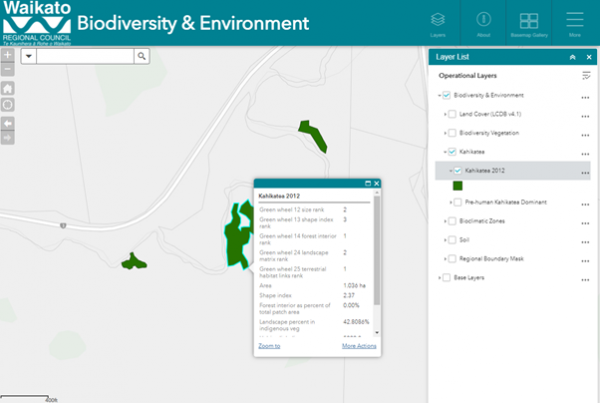Viewport: 600px width, 403px height.
Task: Go to the default map extent home button
Action: coord(7,89)
